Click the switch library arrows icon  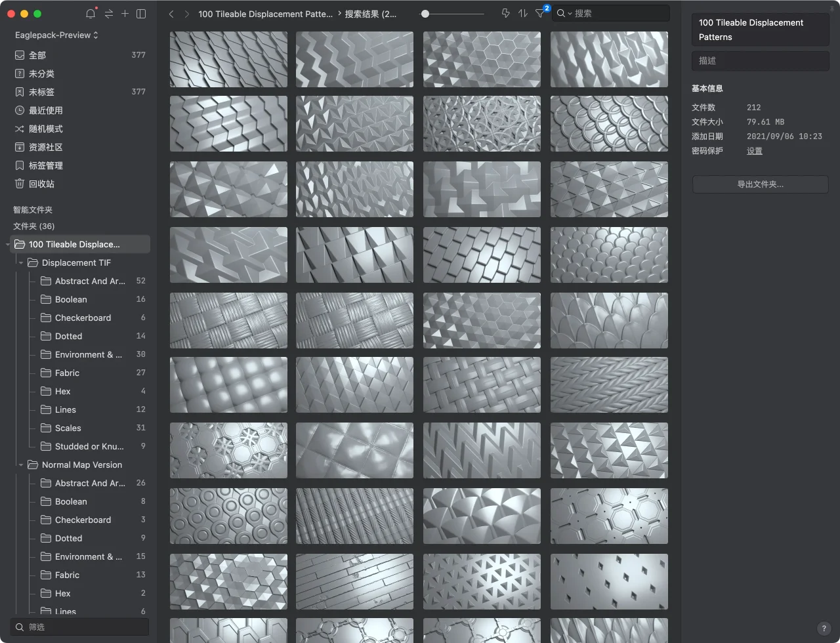click(108, 13)
